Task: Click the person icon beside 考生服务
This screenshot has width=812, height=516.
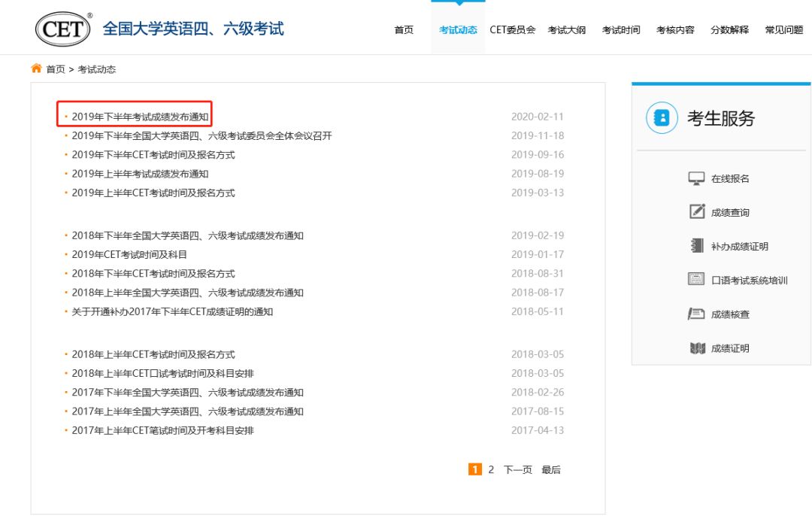Action: tap(661, 118)
